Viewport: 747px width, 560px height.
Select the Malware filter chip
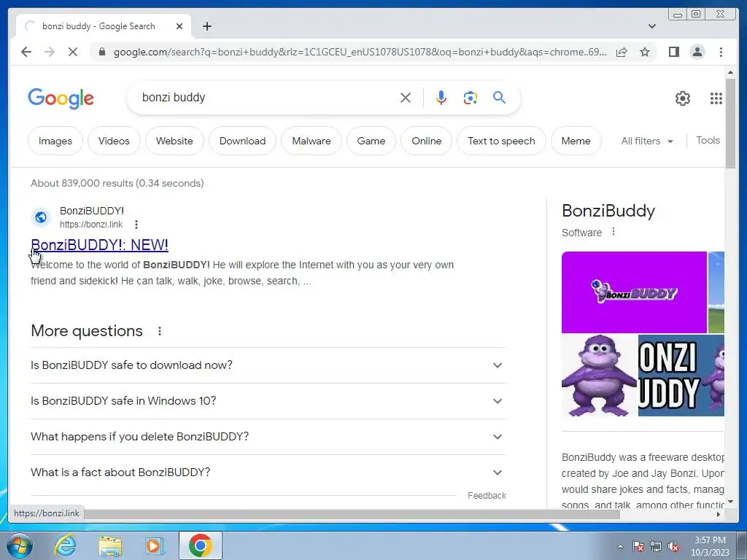tap(311, 141)
